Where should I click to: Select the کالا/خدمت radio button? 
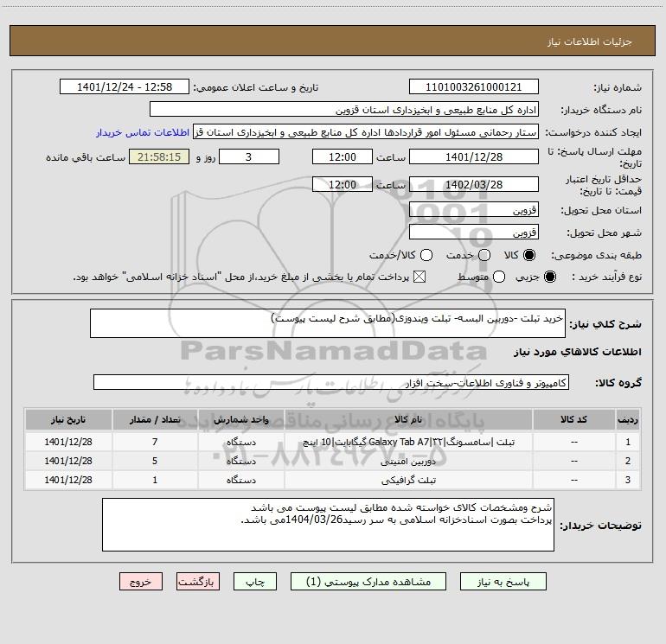point(426,255)
